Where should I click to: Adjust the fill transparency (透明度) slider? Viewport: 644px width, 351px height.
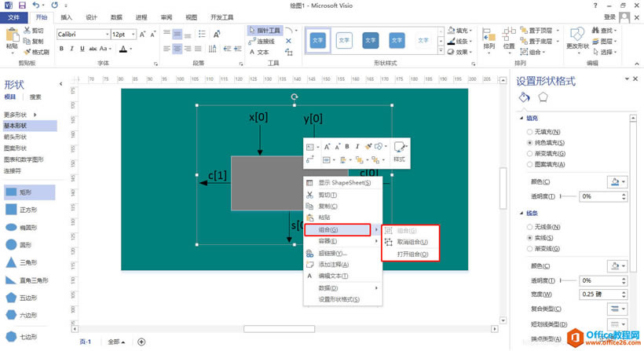click(569, 196)
